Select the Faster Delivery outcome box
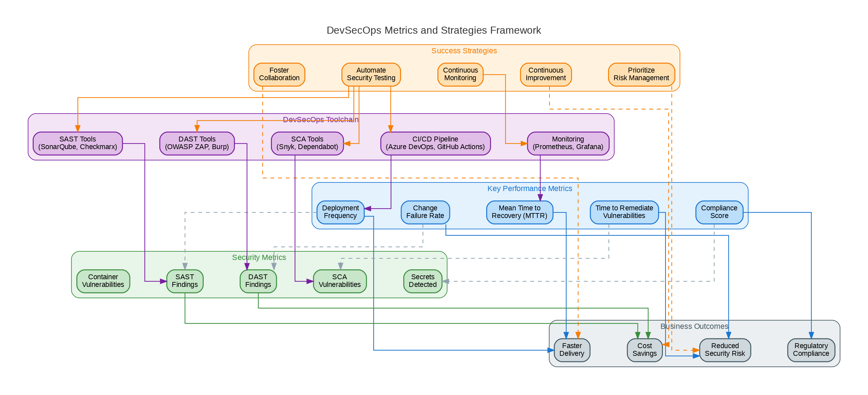This screenshot has height=395, width=868. point(572,350)
